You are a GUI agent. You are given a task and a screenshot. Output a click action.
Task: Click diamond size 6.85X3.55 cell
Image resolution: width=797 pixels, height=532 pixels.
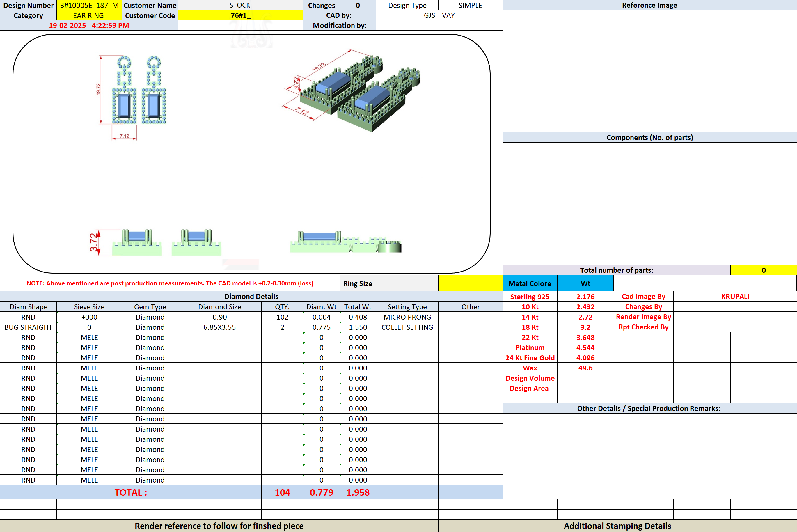pos(220,327)
